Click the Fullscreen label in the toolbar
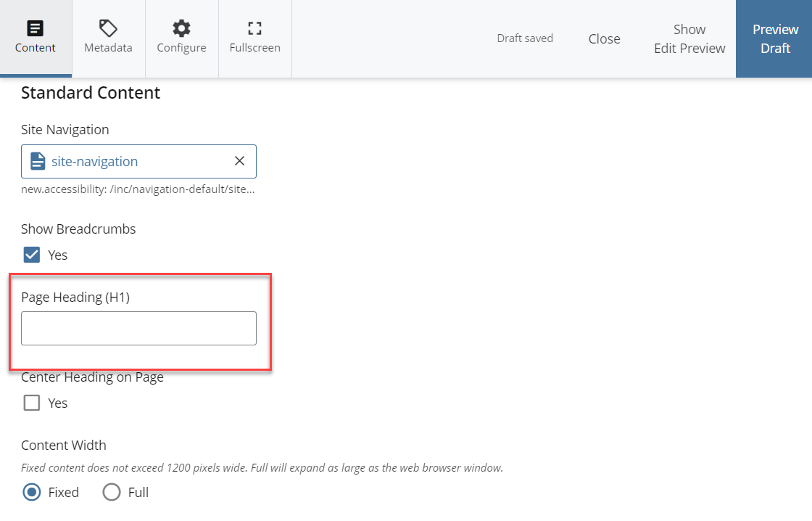This screenshot has width=812, height=521. tap(254, 48)
